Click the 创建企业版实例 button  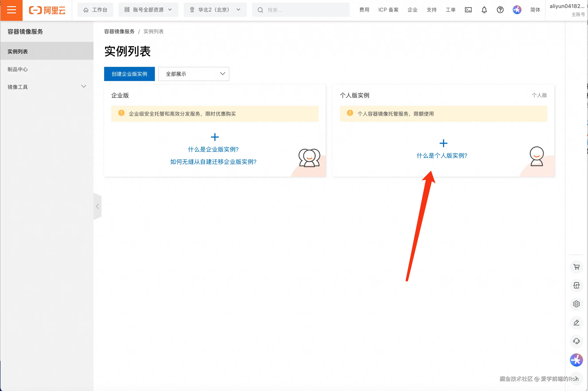(129, 74)
